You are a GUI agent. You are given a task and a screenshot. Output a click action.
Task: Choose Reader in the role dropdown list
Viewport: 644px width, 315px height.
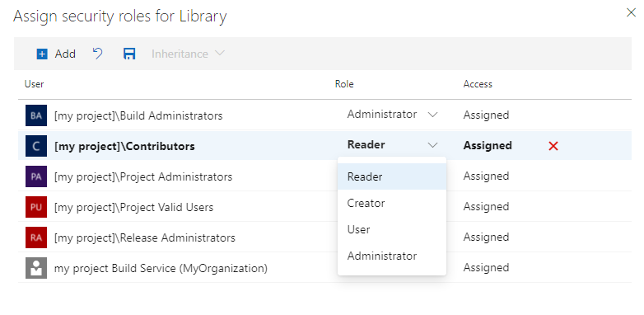click(392, 176)
